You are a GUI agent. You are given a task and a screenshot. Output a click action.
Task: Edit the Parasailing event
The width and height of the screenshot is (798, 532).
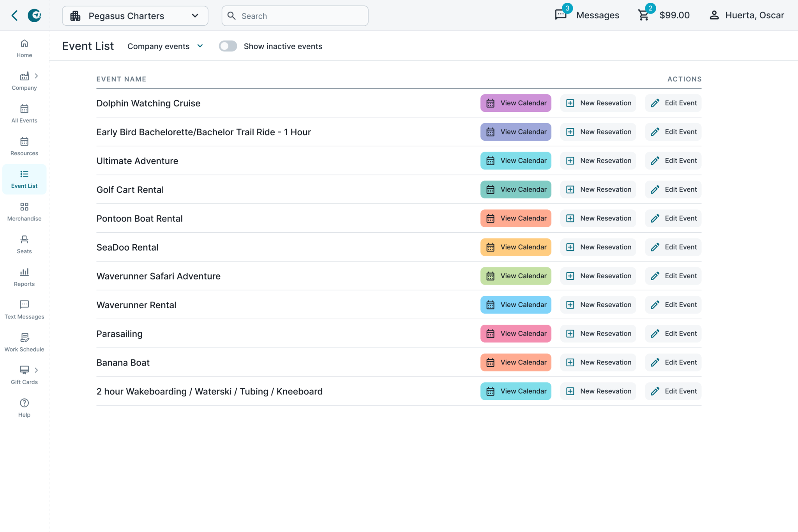pos(673,333)
